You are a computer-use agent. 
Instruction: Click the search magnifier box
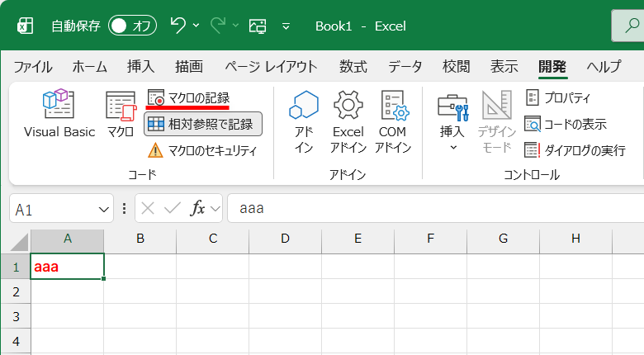628,26
